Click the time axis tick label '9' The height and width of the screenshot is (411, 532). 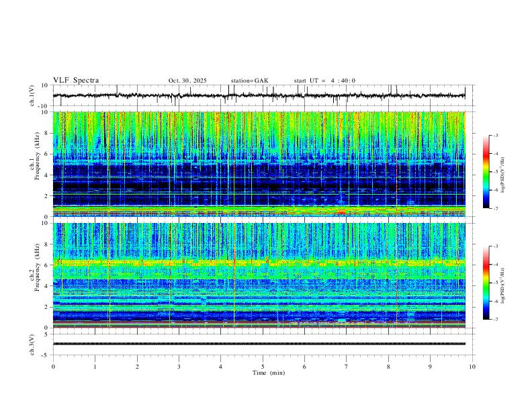(x=430, y=367)
